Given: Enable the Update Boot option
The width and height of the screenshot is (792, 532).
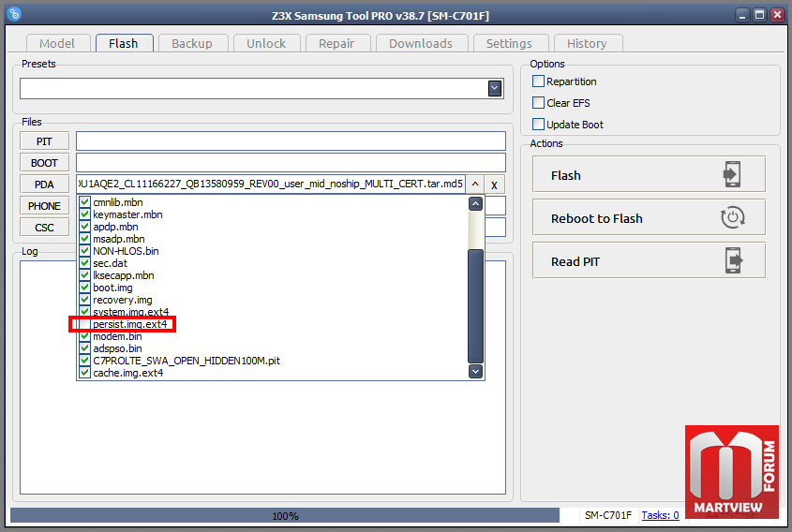Looking at the screenshot, I should pos(538,125).
